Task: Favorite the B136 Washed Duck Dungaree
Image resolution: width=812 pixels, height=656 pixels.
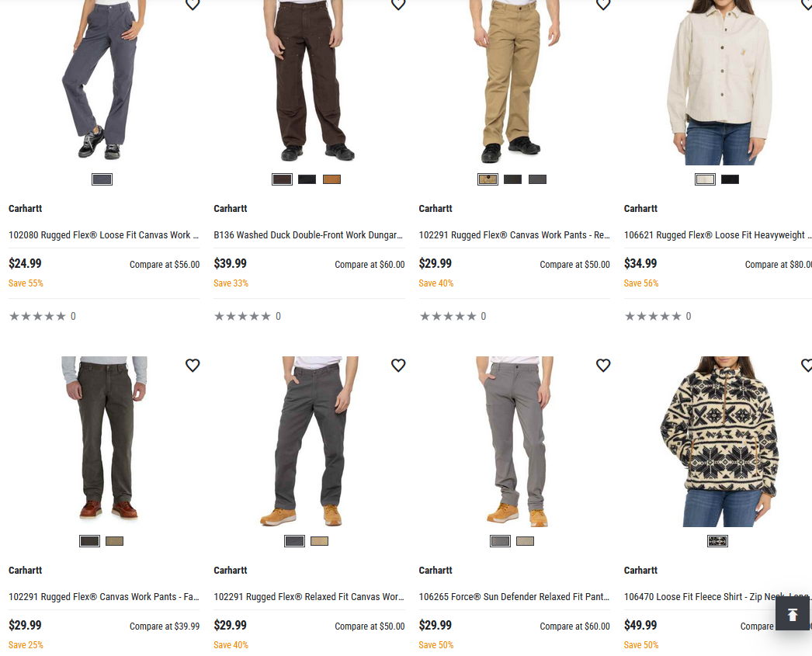Action: [x=398, y=5]
